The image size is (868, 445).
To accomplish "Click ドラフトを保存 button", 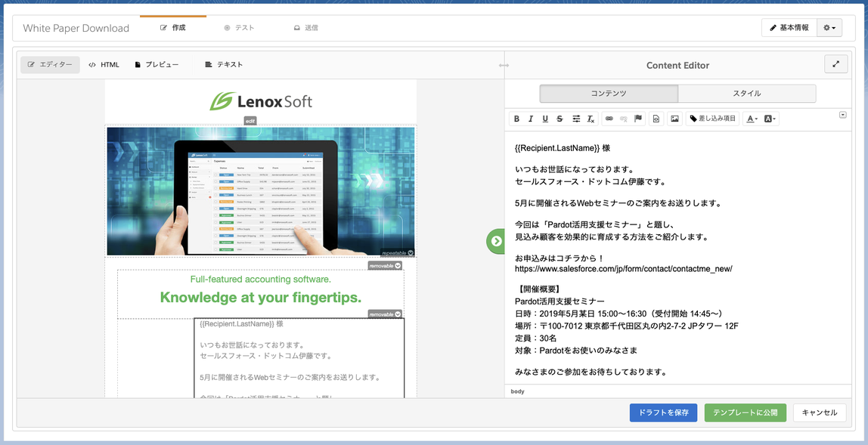I will coord(663,413).
